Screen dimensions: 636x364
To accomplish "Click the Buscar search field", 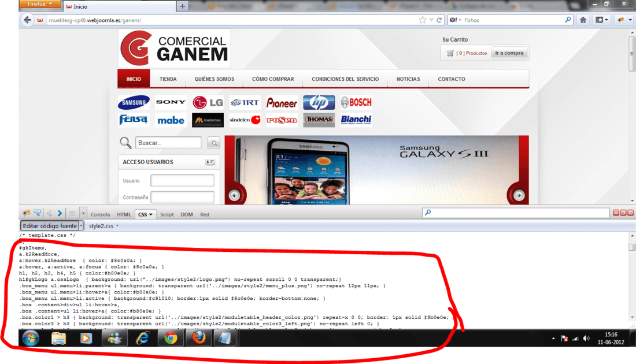I will point(168,143).
